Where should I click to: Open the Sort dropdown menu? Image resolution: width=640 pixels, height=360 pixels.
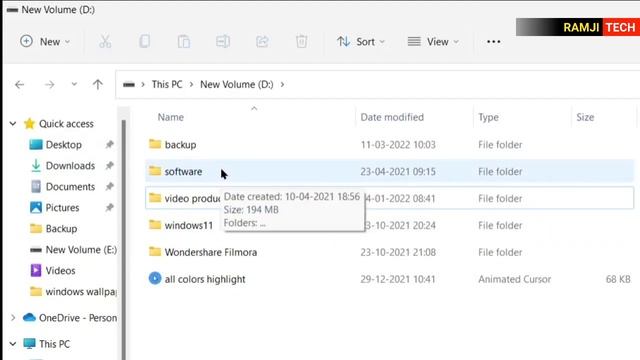361,42
